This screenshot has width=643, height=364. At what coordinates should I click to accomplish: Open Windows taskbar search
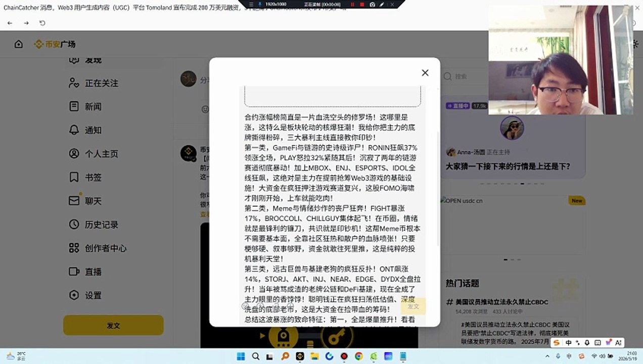pyautogui.click(x=256, y=356)
